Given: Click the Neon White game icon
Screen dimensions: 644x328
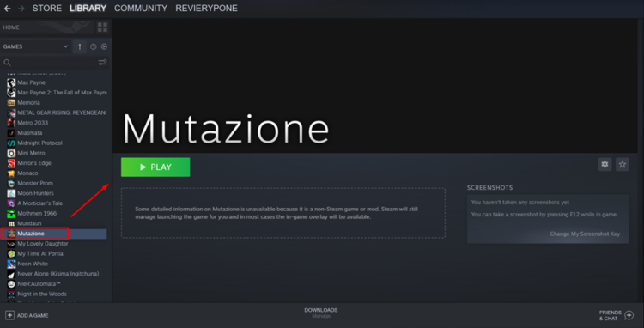Looking at the screenshot, I should [x=11, y=264].
